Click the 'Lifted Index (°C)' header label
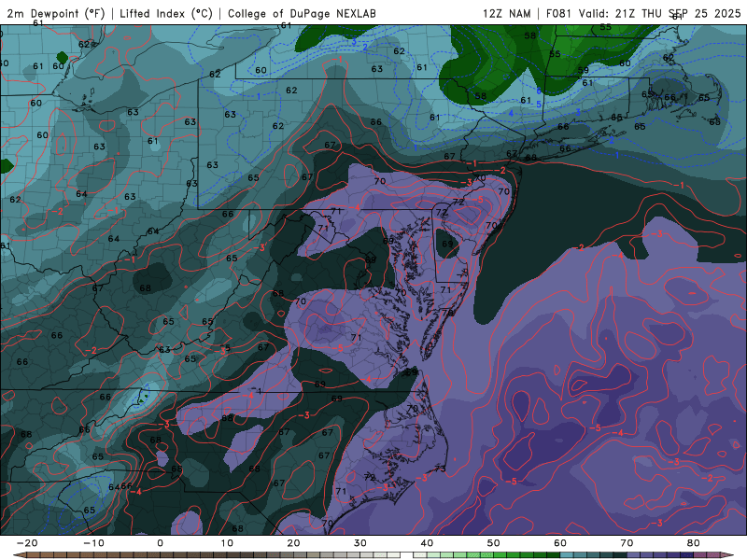 click(166, 13)
